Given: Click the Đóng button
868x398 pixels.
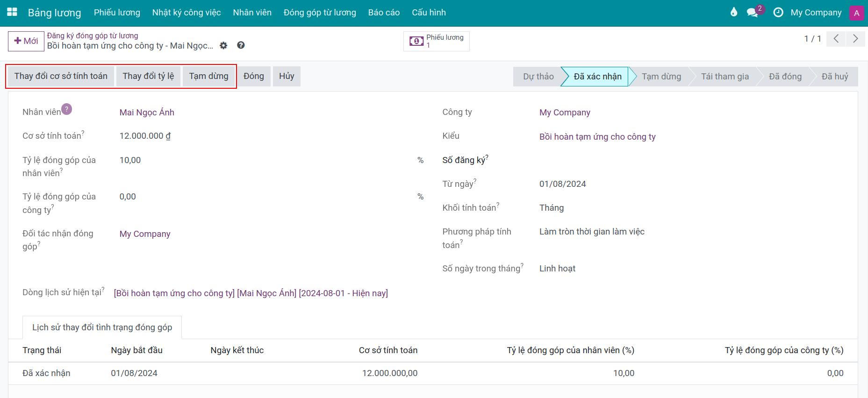Looking at the screenshot, I should point(254,76).
